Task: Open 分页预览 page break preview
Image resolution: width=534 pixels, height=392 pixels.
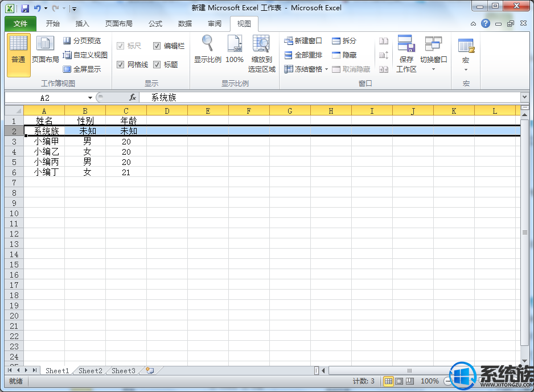Action: [83, 41]
